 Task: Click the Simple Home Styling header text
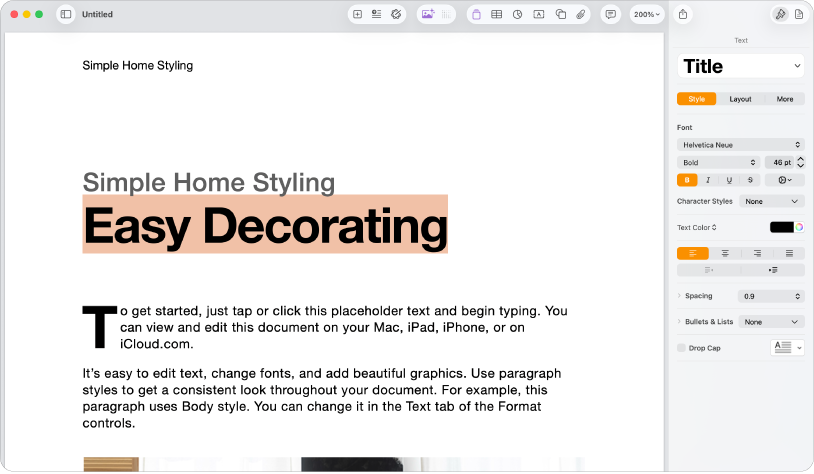point(138,65)
